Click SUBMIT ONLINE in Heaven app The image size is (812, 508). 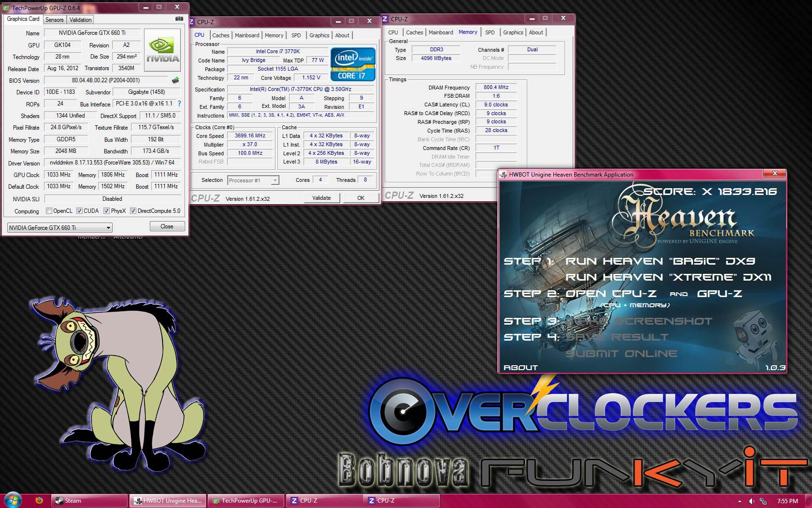(621, 354)
